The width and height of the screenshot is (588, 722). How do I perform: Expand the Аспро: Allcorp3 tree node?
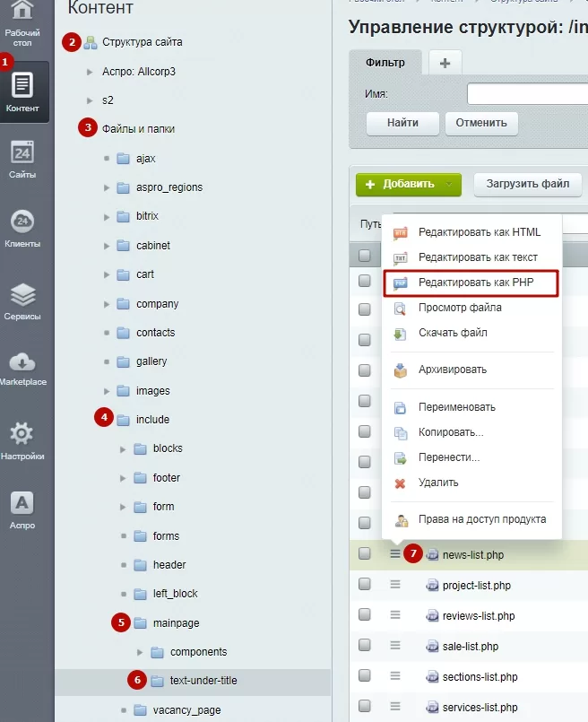pos(90,72)
